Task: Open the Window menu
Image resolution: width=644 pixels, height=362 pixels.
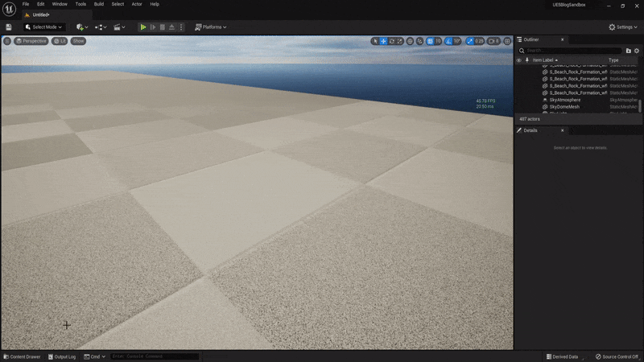Action: point(60,4)
